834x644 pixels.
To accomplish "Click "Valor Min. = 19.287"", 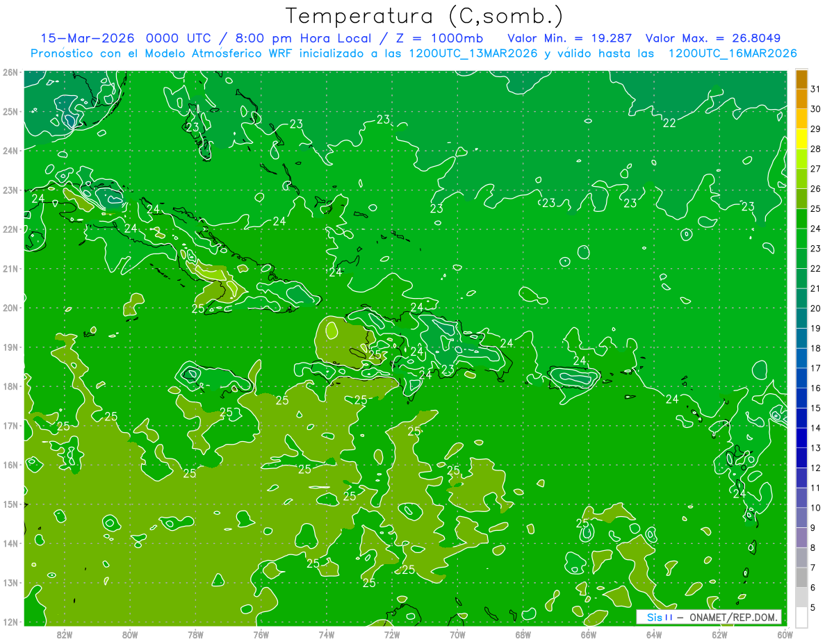I will [570, 38].
